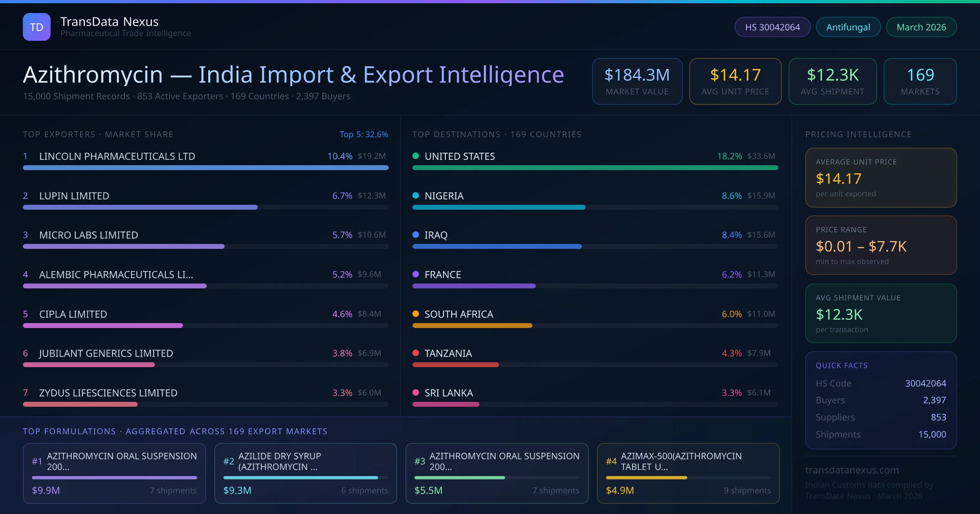
Task: Click the Tanzania destination indicator
Action: [416, 353]
